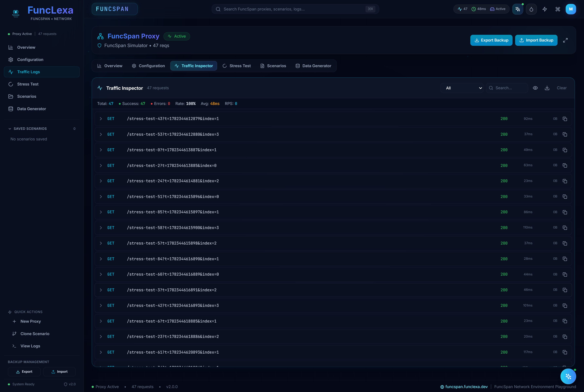This screenshot has height=392, width=584.
Task: Expand the stress-test-60 request row
Action: coord(101,274)
